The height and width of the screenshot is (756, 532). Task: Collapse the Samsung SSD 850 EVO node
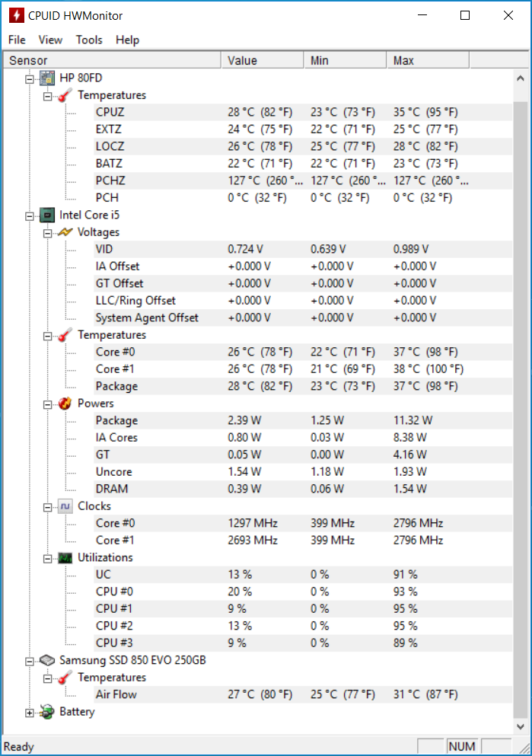tap(30, 662)
